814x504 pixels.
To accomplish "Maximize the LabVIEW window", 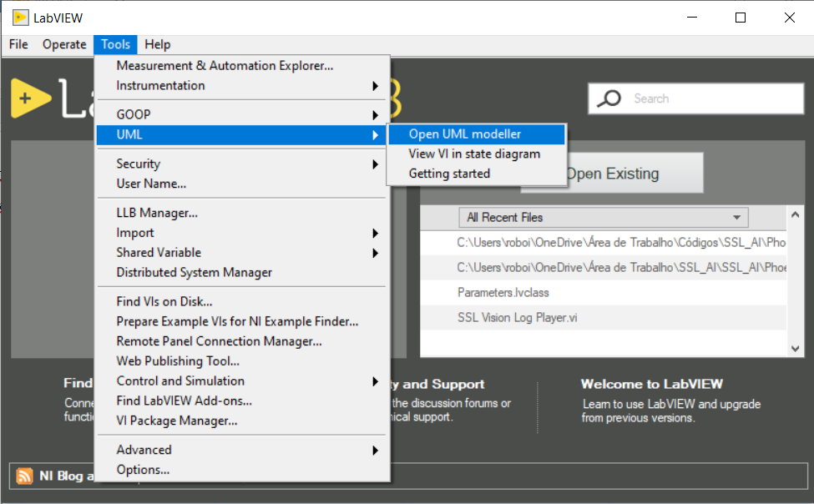I will 741,18.
